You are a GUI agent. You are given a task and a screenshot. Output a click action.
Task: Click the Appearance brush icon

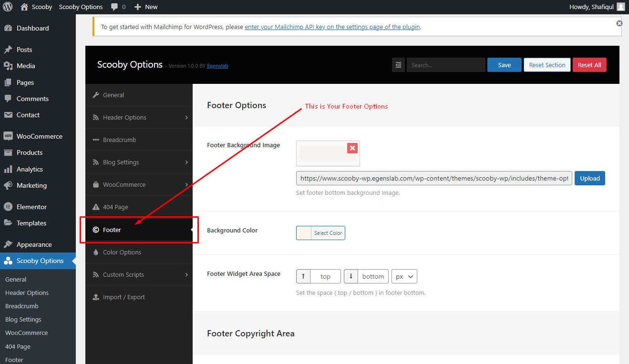tap(8, 244)
